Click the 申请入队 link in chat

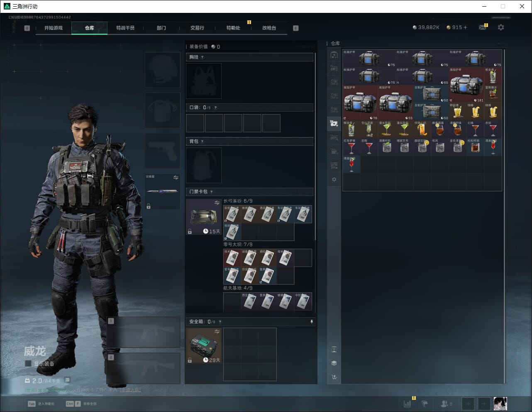(130, 390)
